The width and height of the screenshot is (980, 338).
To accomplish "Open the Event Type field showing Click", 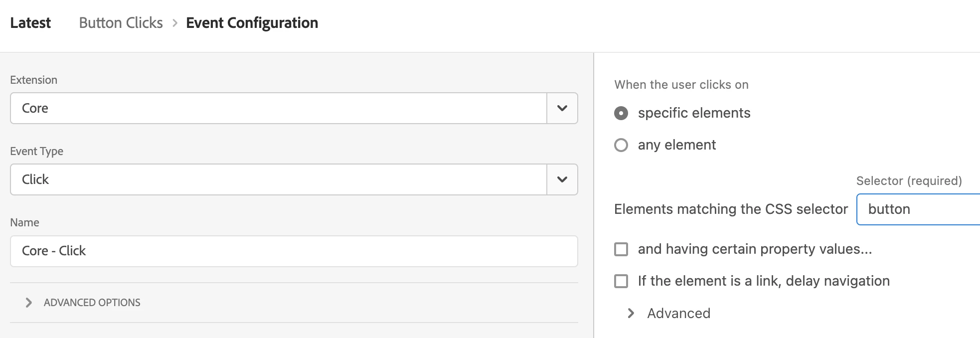I will coord(278,179).
